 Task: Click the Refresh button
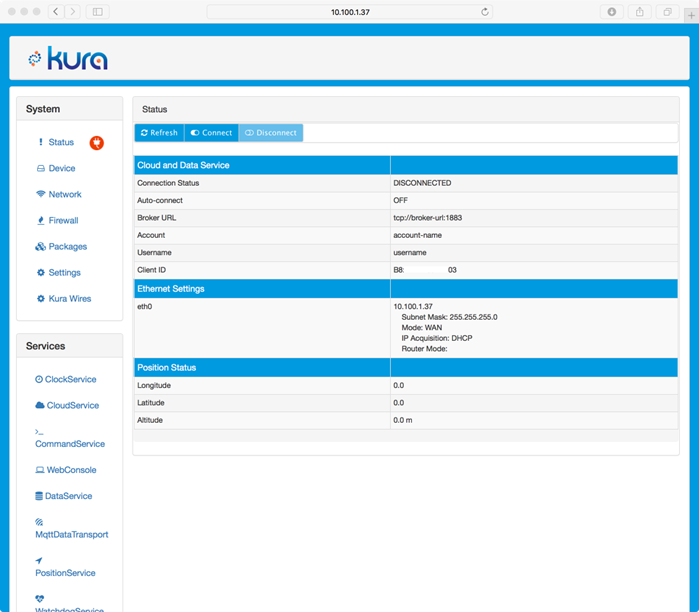point(159,133)
